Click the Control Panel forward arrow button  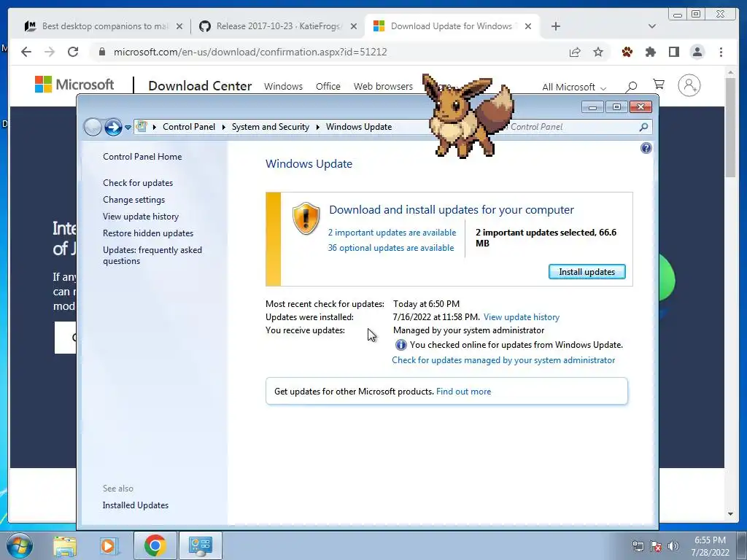pyautogui.click(x=113, y=127)
